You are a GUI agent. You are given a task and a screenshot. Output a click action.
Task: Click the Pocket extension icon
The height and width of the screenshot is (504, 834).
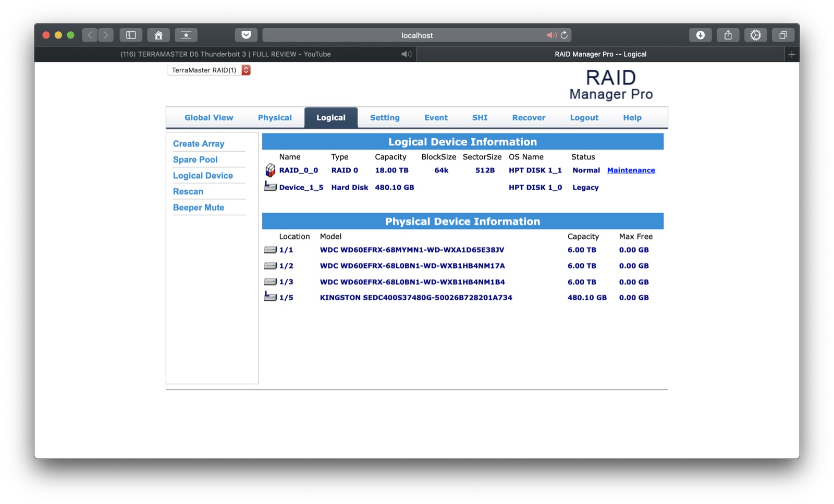point(246,35)
